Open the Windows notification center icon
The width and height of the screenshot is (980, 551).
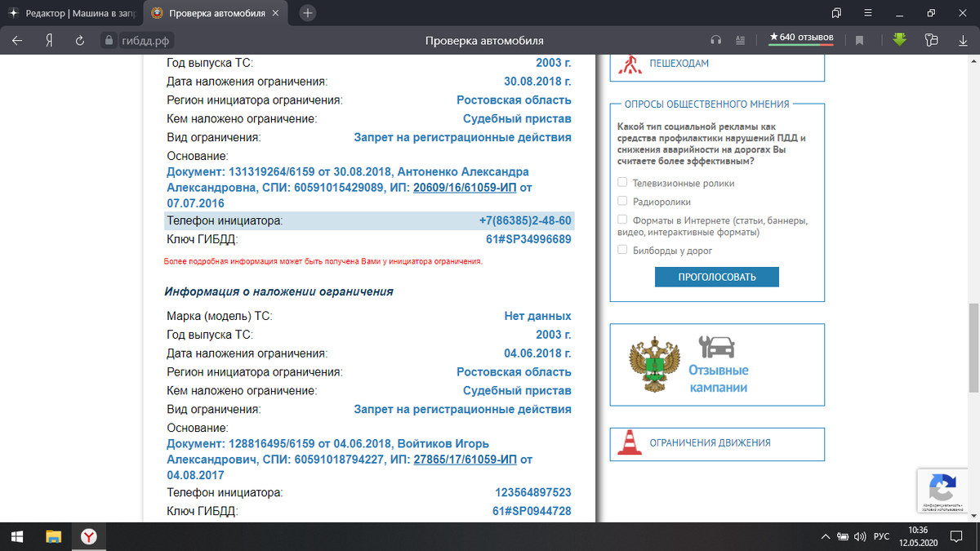point(958,536)
